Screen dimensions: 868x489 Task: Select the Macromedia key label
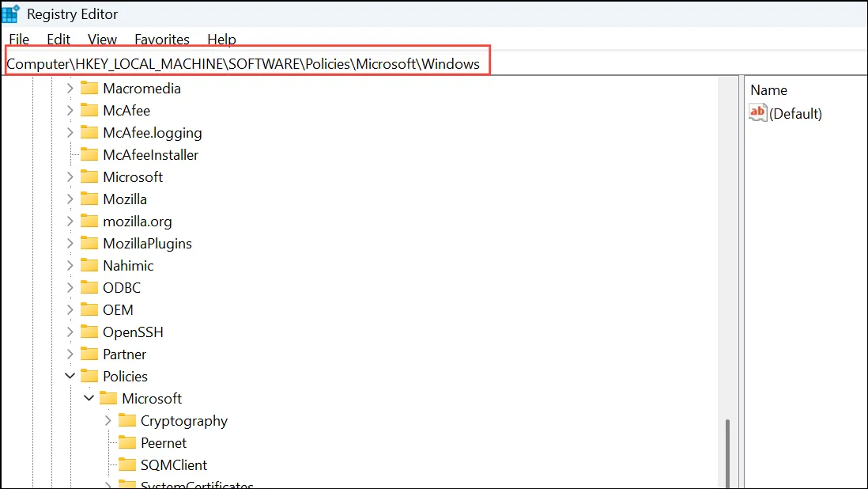click(142, 88)
